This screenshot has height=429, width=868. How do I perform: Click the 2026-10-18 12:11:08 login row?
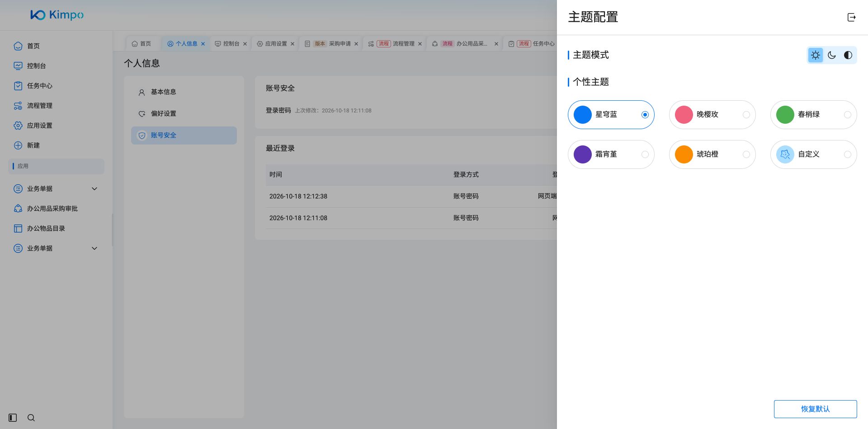[x=411, y=218]
